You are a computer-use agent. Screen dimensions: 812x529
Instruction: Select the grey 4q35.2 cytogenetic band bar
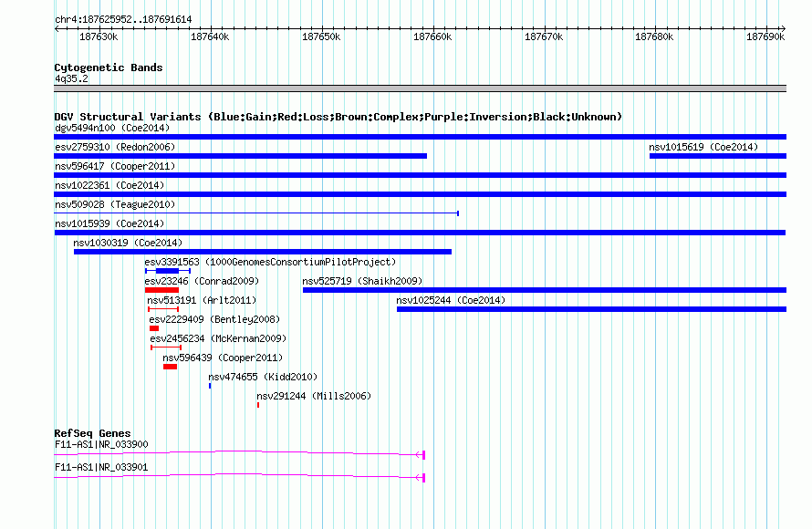coord(420,88)
